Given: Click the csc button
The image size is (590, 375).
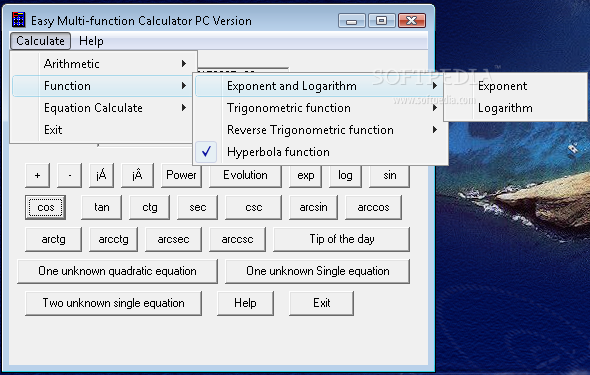Looking at the screenshot, I should pyautogui.click(x=253, y=207).
